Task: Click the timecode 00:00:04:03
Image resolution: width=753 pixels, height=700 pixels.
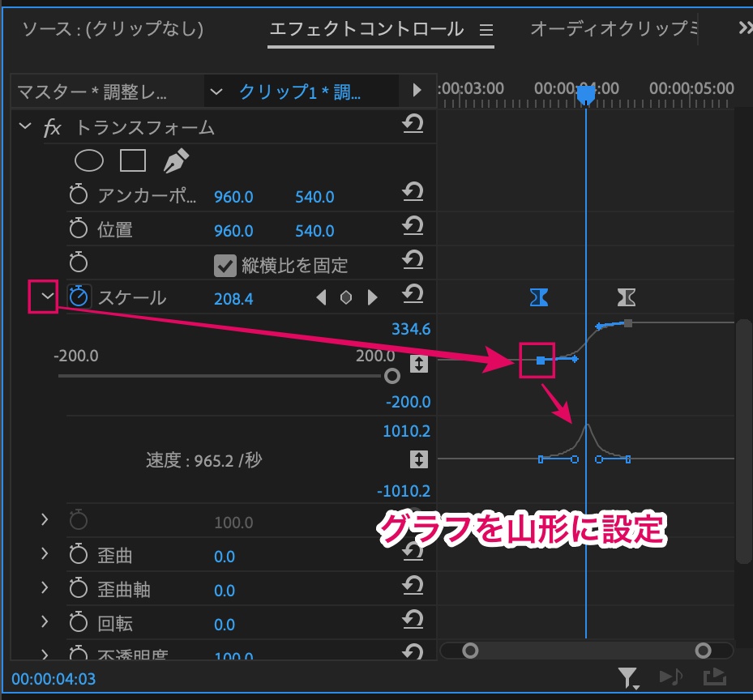Action: 53,679
